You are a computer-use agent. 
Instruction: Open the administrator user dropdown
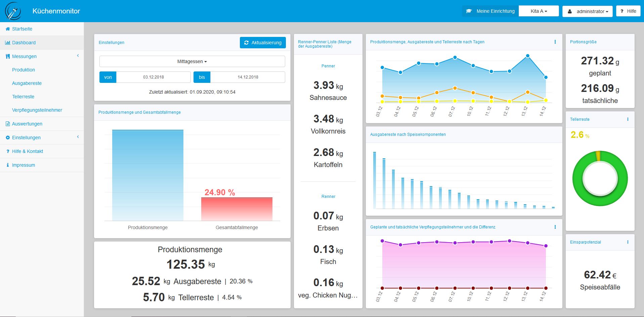587,11
